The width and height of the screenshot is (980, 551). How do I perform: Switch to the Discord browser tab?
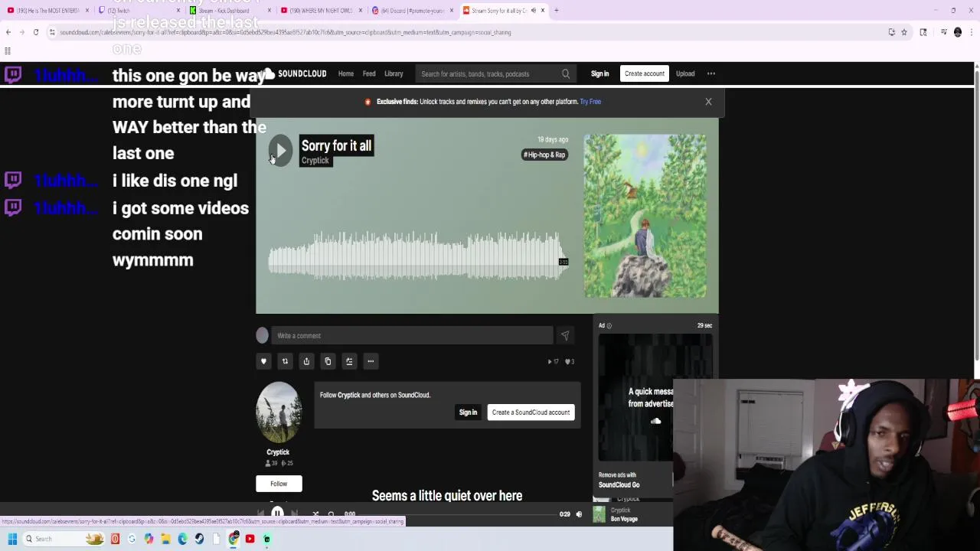tap(413, 11)
